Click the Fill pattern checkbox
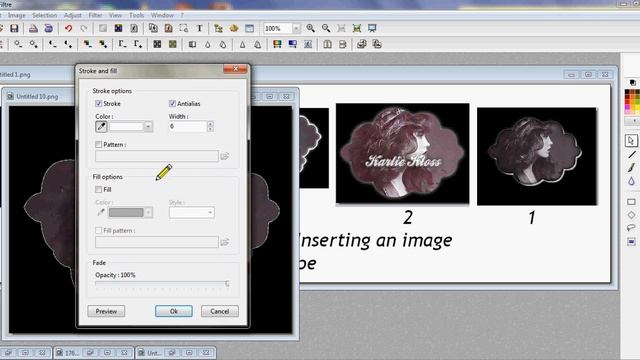 click(x=98, y=231)
